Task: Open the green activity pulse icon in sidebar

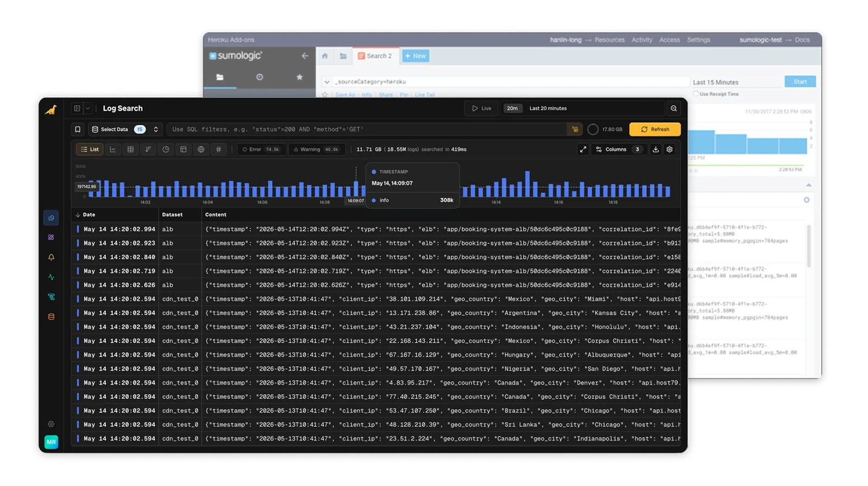Action: (51, 277)
